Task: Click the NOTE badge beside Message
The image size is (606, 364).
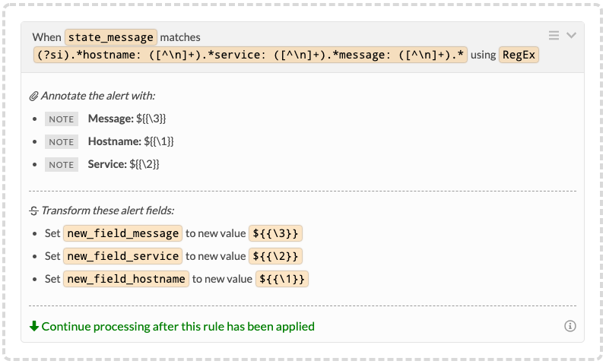Action: tap(62, 119)
